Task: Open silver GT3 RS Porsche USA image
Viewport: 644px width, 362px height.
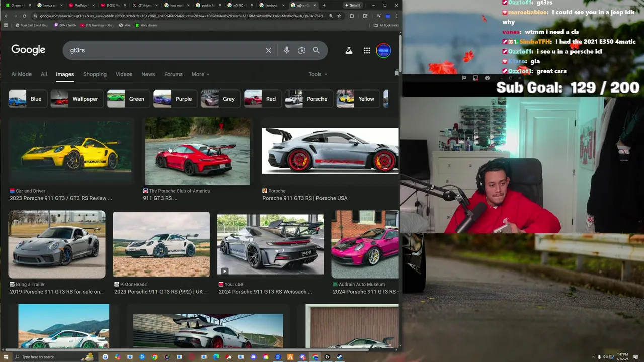Action: point(330,151)
